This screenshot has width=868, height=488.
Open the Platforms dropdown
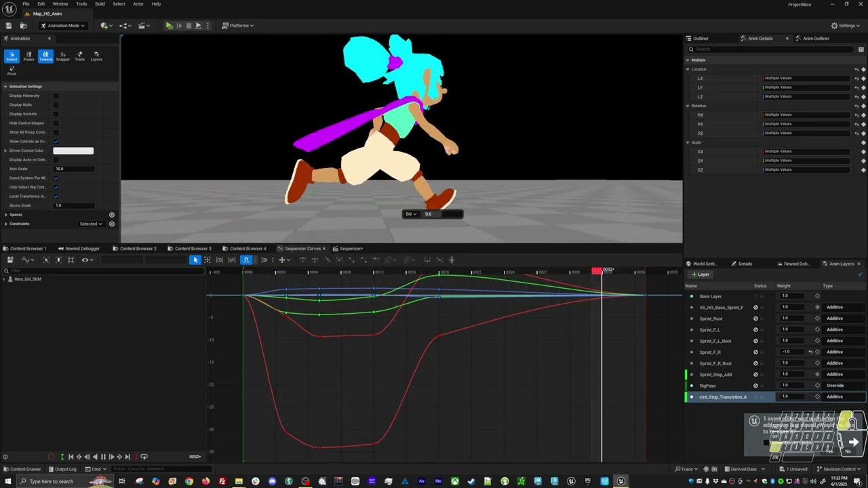tap(238, 26)
